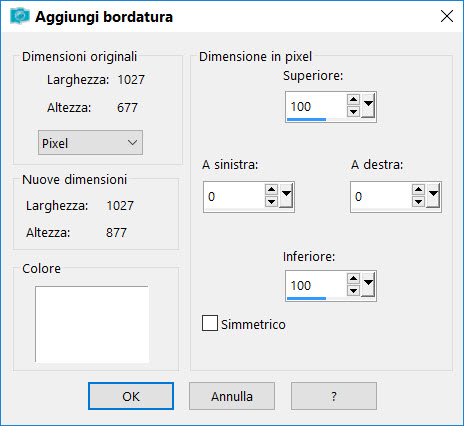Viewport: 464px width, 426px height.
Task: Open the A sinistra value slider dropdown
Action: coord(286,195)
